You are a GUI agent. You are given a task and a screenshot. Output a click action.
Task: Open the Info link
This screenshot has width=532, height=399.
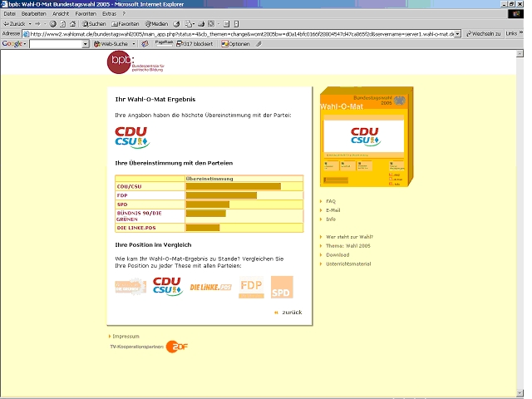click(331, 219)
